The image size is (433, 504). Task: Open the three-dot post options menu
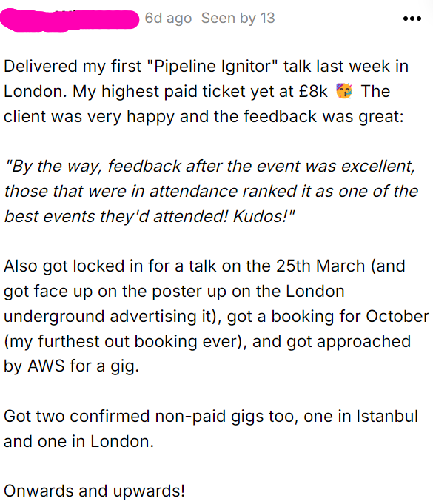[412, 19]
